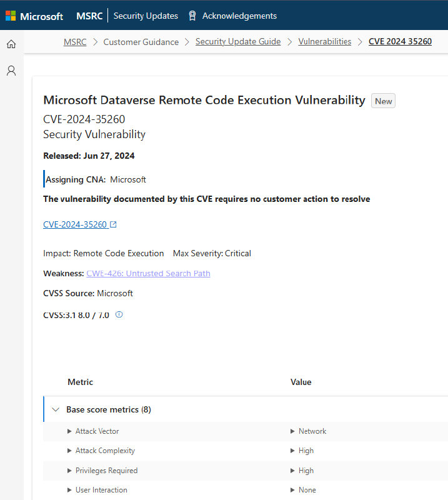Go to Vulnerabilities breadcrumb link
This screenshot has height=500, width=448.
tap(324, 42)
